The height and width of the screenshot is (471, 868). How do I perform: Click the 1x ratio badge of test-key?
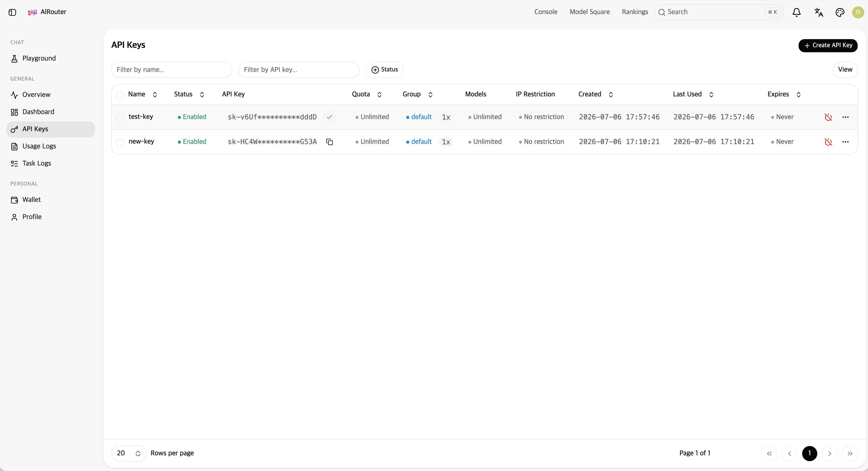pos(446,117)
